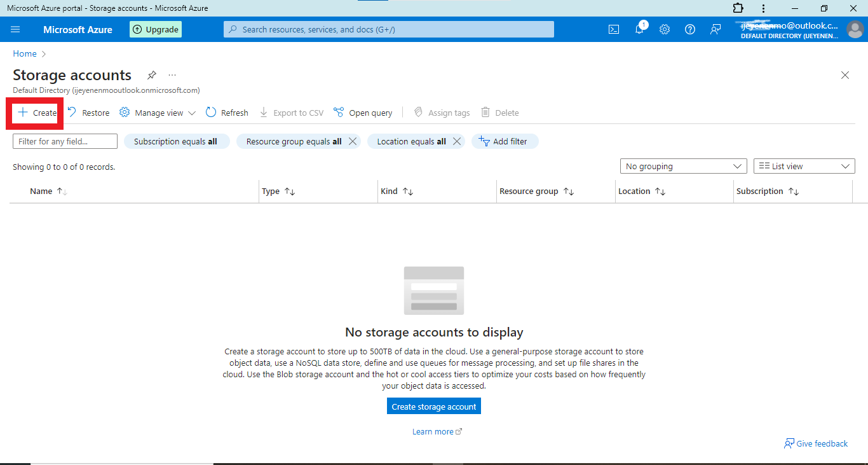The image size is (868, 465).
Task: Open Cloud Shell from the top bar
Action: [614, 29]
